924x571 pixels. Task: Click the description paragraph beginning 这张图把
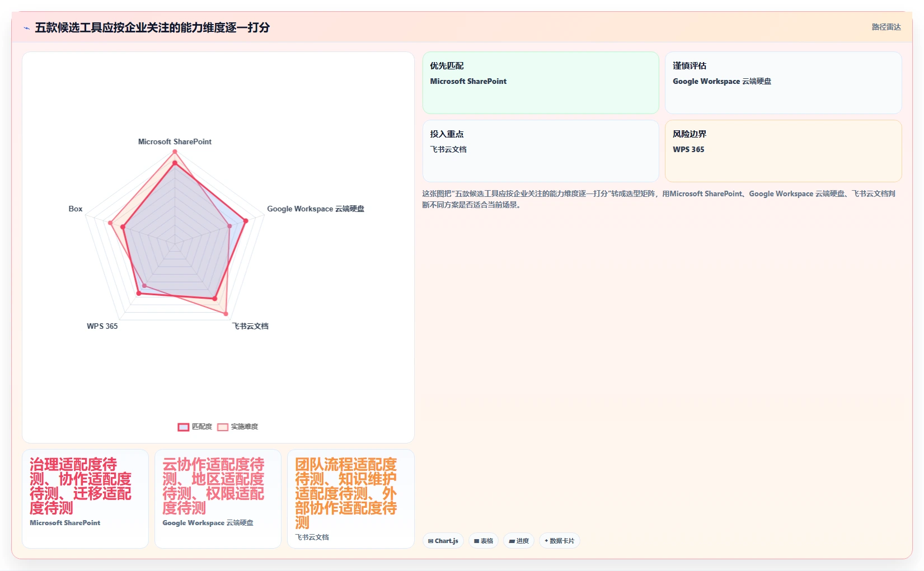(x=659, y=199)
